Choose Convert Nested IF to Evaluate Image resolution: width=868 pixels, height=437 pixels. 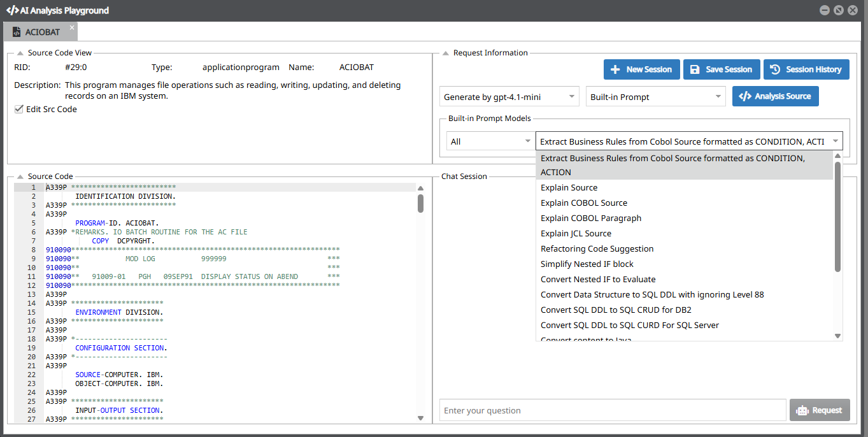(598, 279)
